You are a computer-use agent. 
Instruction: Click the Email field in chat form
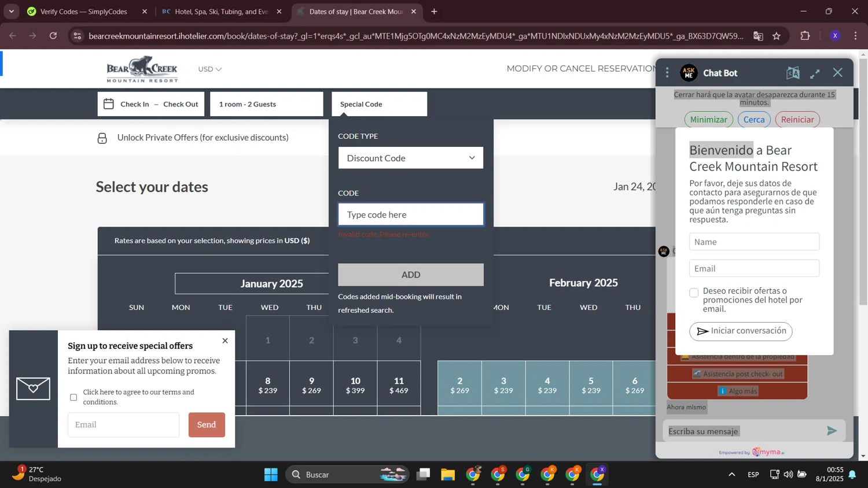(754, 268)
